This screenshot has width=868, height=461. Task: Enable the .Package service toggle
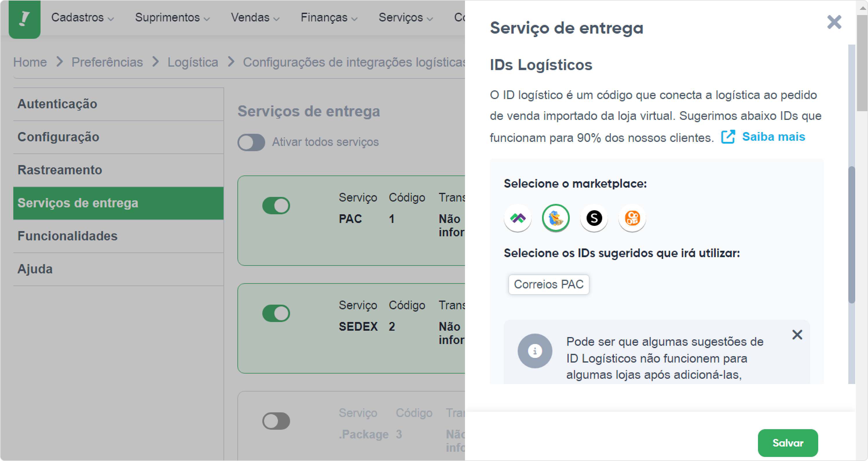(276, 421)
